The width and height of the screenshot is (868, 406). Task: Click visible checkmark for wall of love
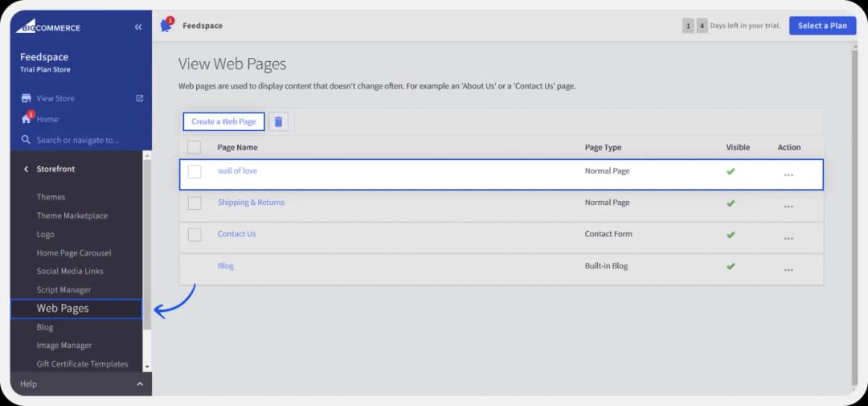click(731, 171)
